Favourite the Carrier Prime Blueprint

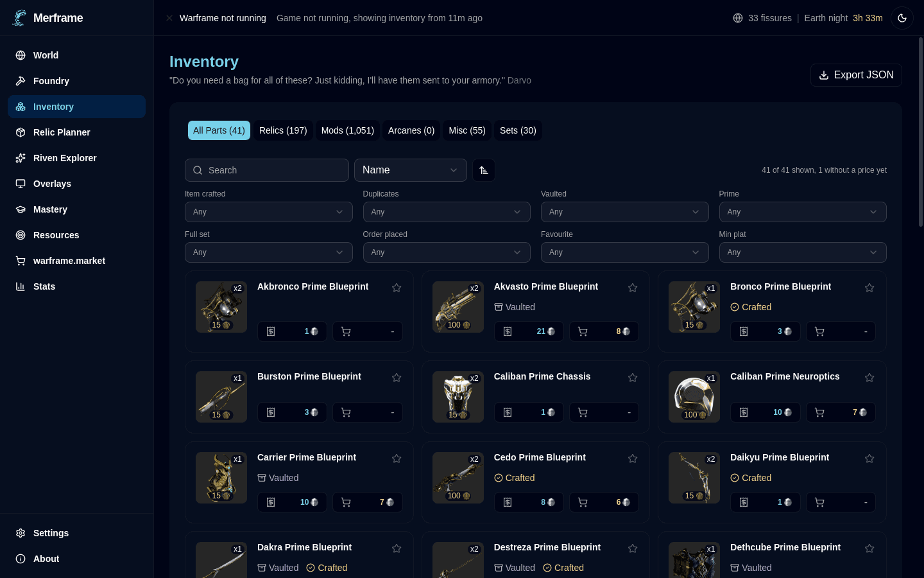397,459
